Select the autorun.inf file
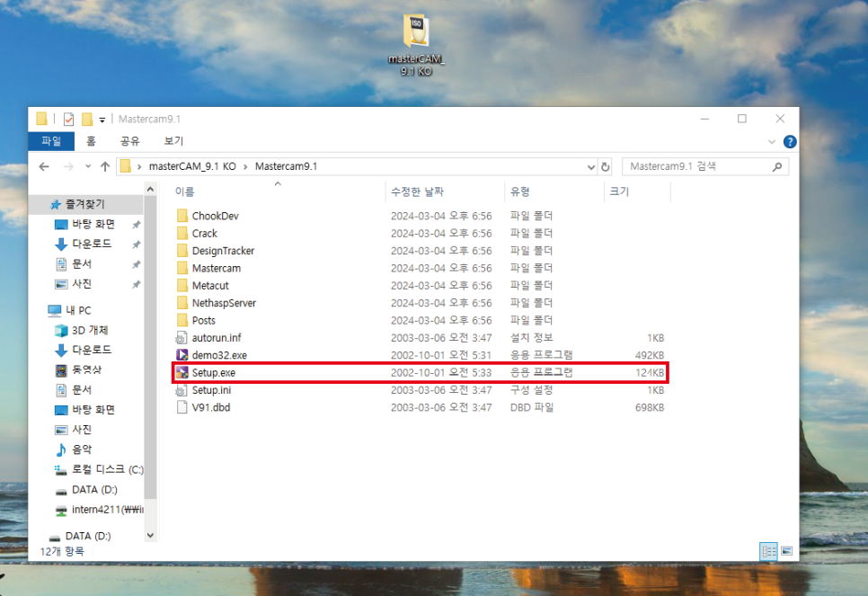This screenshot has height=596, width=868. 217,338
